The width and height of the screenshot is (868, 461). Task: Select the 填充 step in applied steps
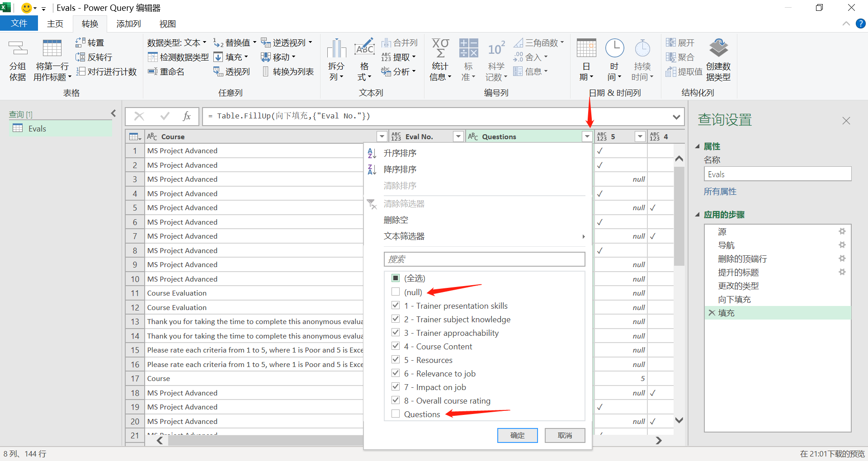click(726, 312)
